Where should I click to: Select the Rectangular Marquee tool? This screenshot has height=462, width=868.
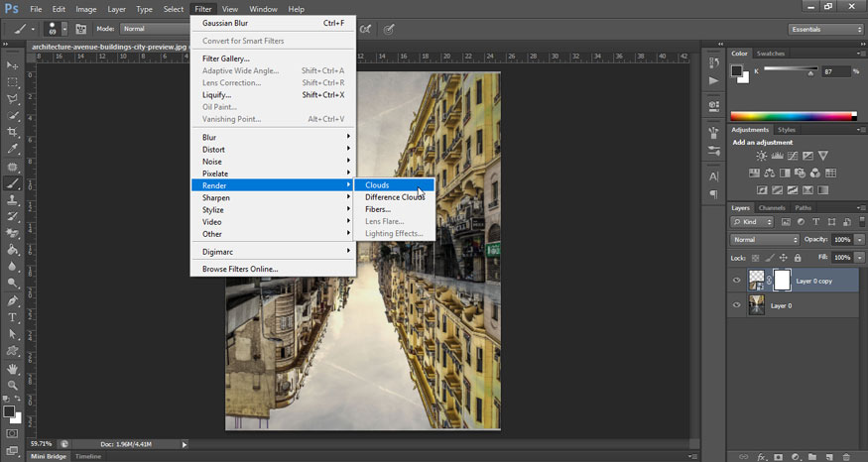tap(12, 82)
